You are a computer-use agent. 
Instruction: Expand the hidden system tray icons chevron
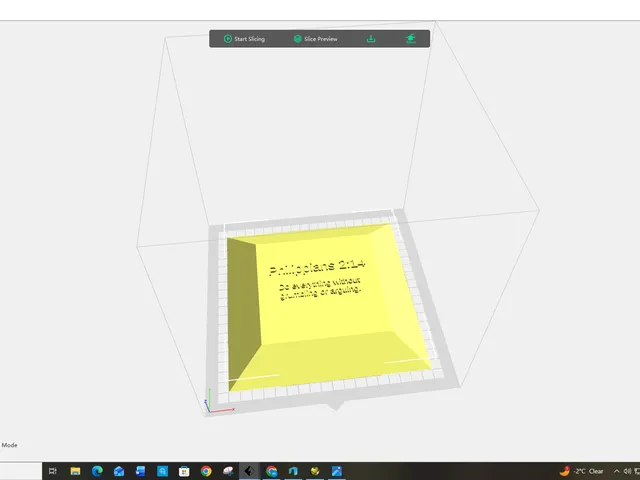616,471
